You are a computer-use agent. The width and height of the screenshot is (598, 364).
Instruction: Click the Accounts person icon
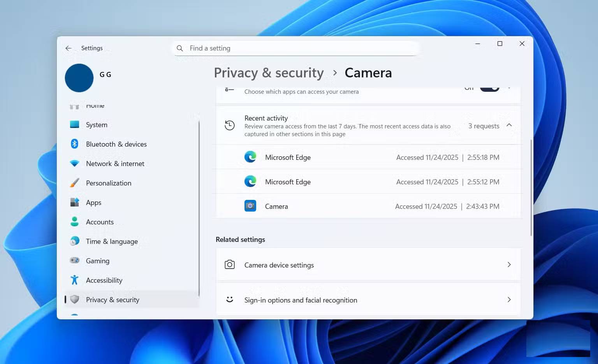click(x=74, y=222)
